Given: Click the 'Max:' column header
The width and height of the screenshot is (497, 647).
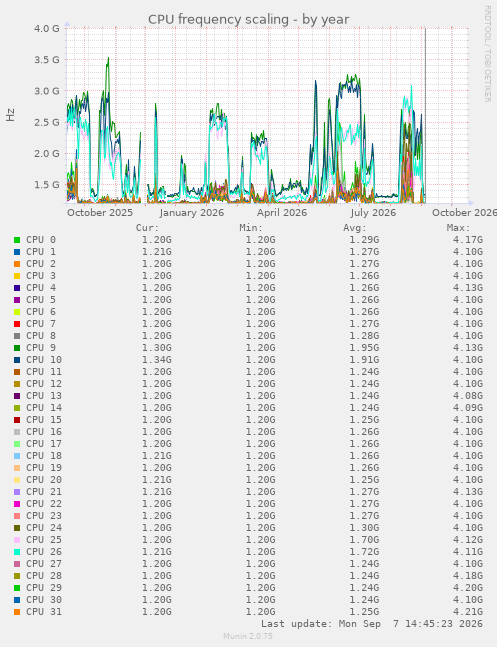Looking at the screenshot, I should (x=458, y=228).
